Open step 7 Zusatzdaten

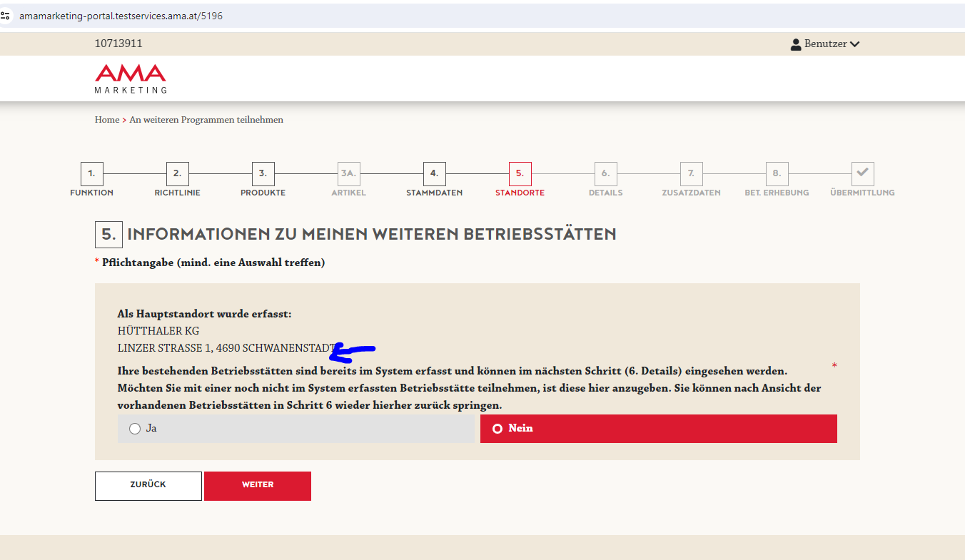(691, 173)
